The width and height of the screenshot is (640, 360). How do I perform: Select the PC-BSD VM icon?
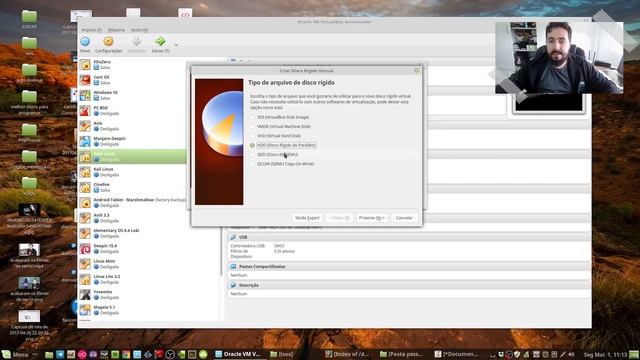pyautogui.click(x=85, y=110)
